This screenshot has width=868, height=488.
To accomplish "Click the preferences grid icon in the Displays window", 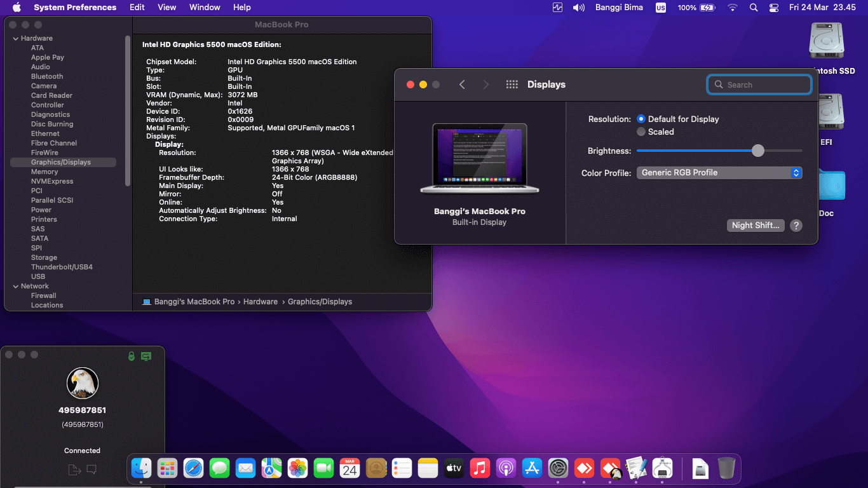I will click(x=512, y=84).
